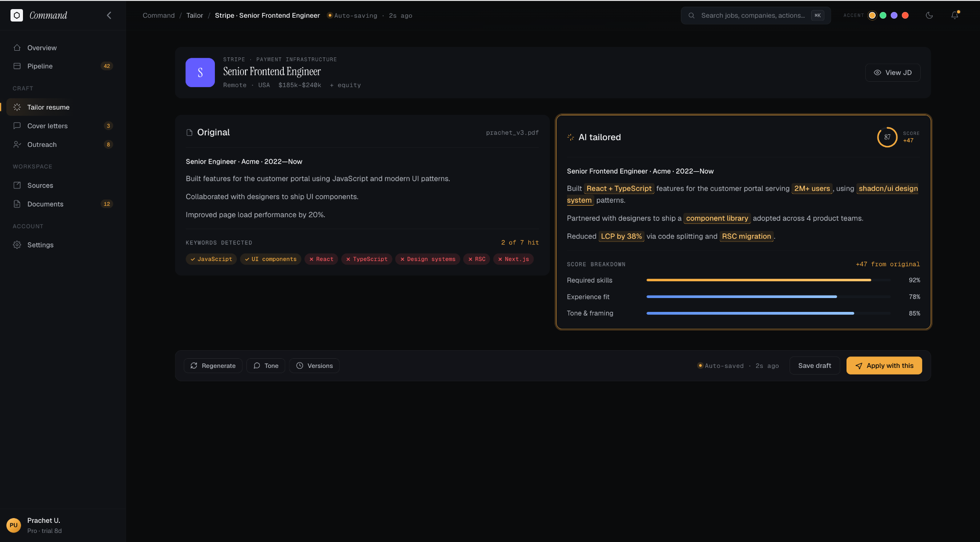
Task: Click the Stripe S company logo
Action: [200, 72]
